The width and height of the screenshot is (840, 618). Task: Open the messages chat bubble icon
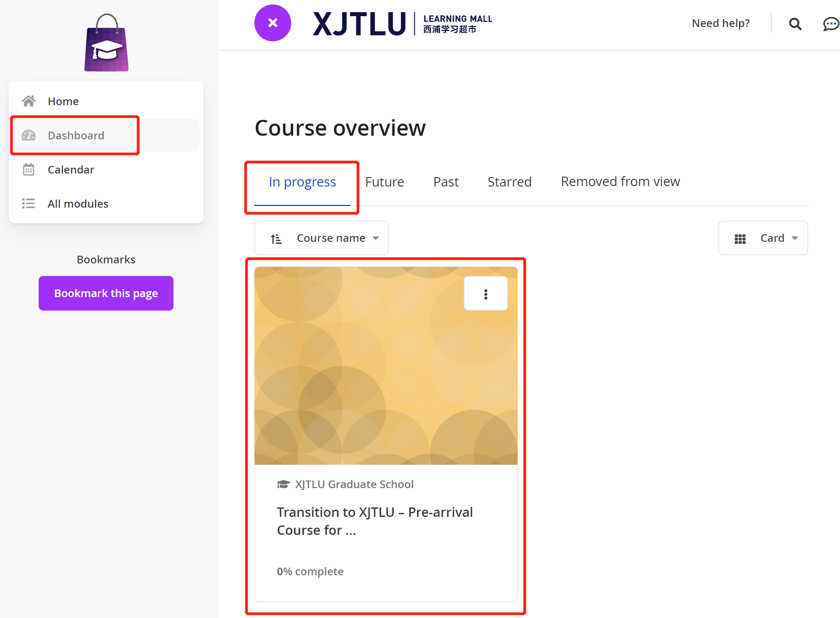pyautogui.click(x=831, y=24)
